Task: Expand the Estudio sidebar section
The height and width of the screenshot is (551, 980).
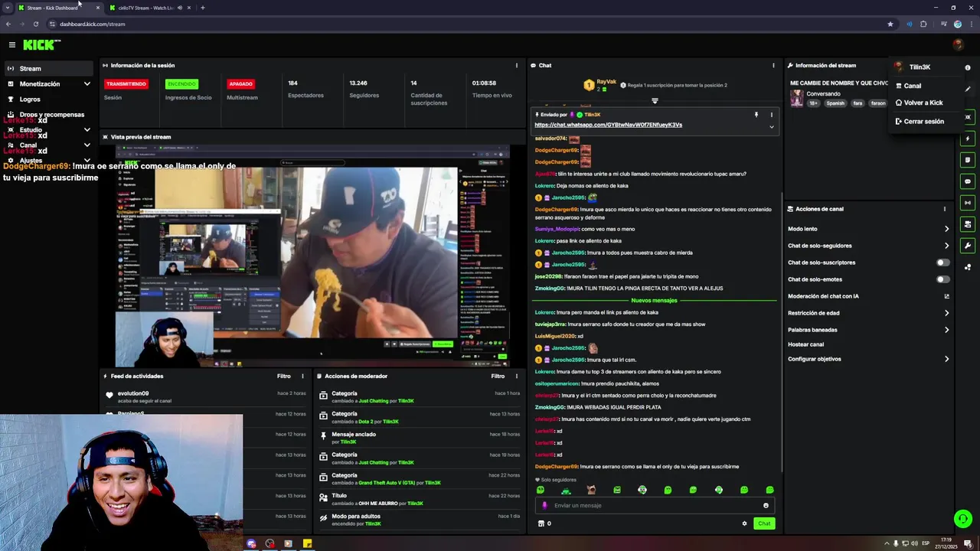Action: [x=87, y=130]
